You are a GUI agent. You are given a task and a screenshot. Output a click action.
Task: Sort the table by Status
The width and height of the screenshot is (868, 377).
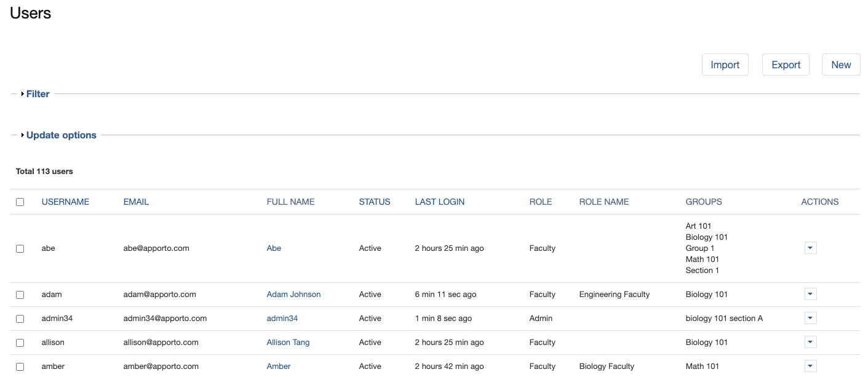375,202
